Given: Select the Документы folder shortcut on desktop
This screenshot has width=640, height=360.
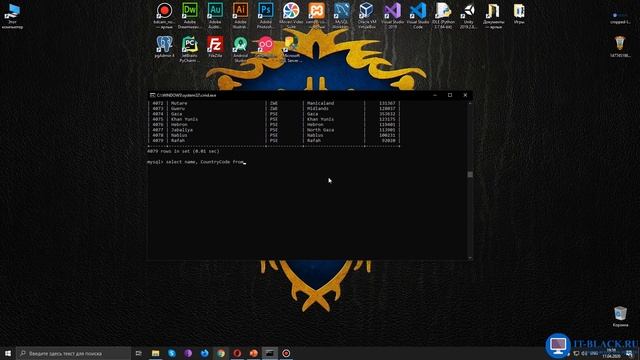Looking at the screenshot, I should [493, 15].
